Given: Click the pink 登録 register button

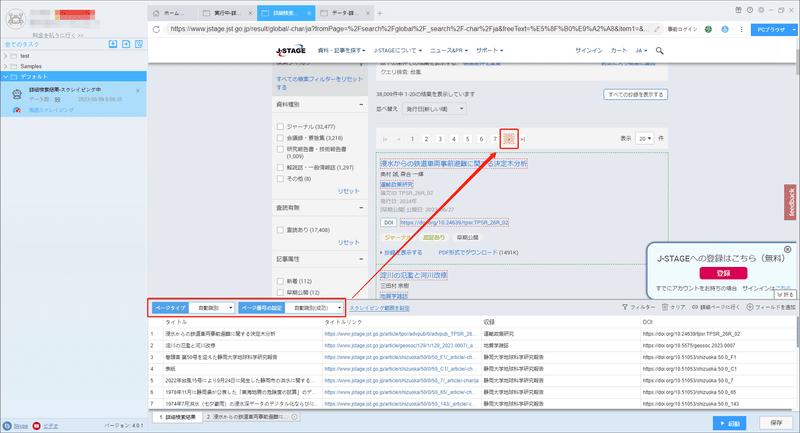Looking at the screenshot, I should coord(723,273).
